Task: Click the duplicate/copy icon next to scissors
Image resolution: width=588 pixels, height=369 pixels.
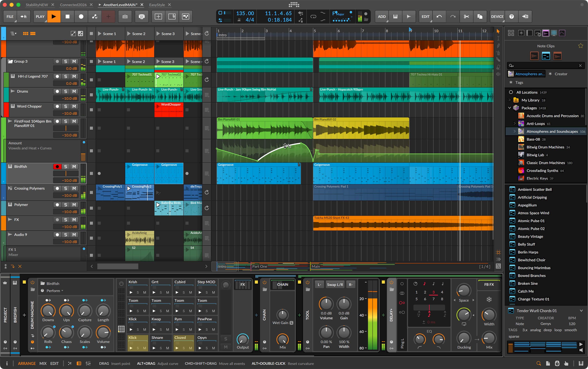Action: [x=480, y=17]
